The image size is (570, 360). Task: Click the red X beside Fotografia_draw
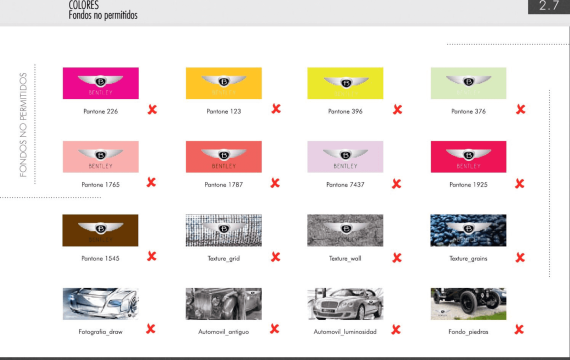150,329
